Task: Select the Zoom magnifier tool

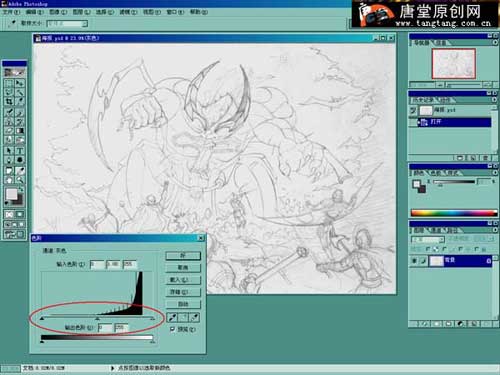Action: [x=20, y=180]
